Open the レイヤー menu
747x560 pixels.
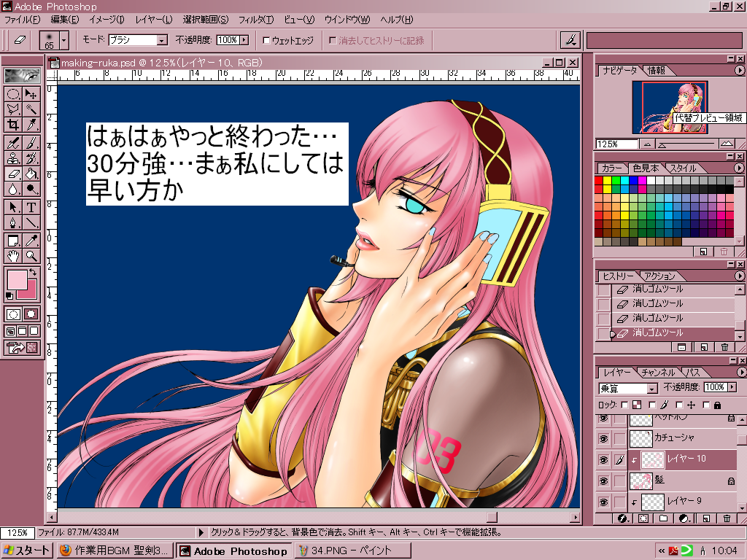(x=153, y=20)
